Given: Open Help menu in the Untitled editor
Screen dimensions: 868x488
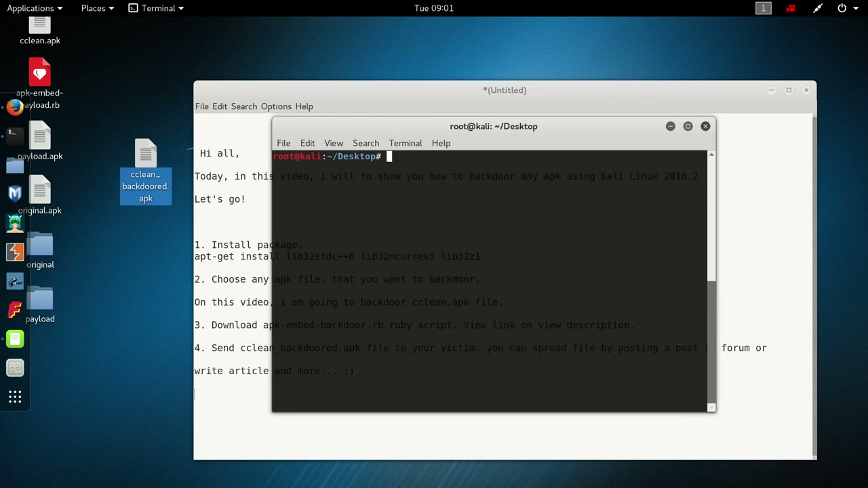Looking at the screenshot, I should [304, 106].
